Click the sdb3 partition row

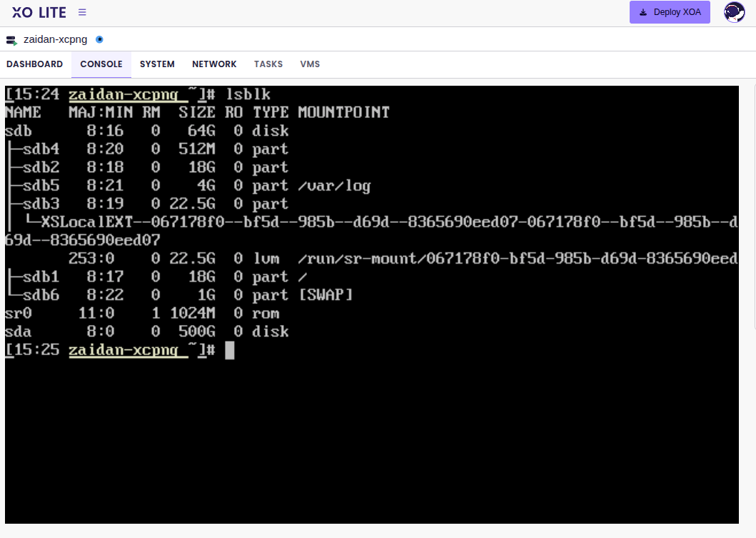(147, 204)
